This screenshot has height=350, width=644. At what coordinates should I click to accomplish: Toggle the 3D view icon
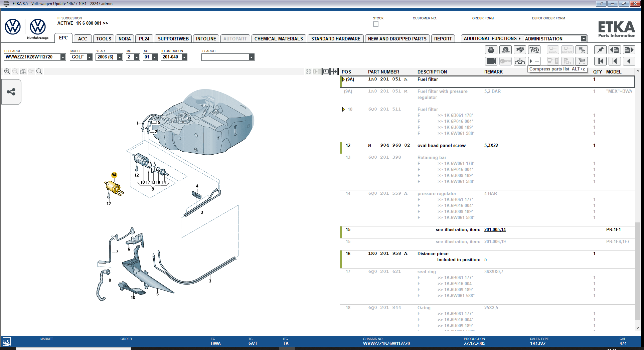[309, 71]
